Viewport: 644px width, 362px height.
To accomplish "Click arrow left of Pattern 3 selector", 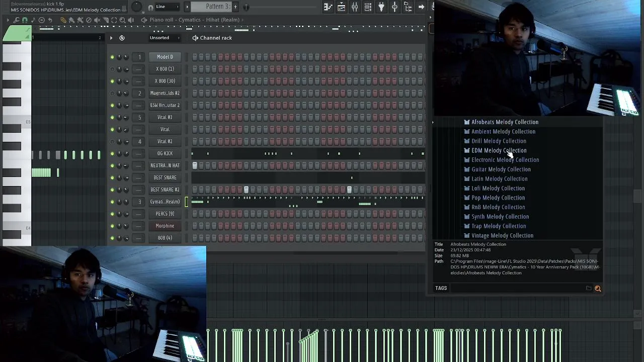I will [x=187, y=7].
